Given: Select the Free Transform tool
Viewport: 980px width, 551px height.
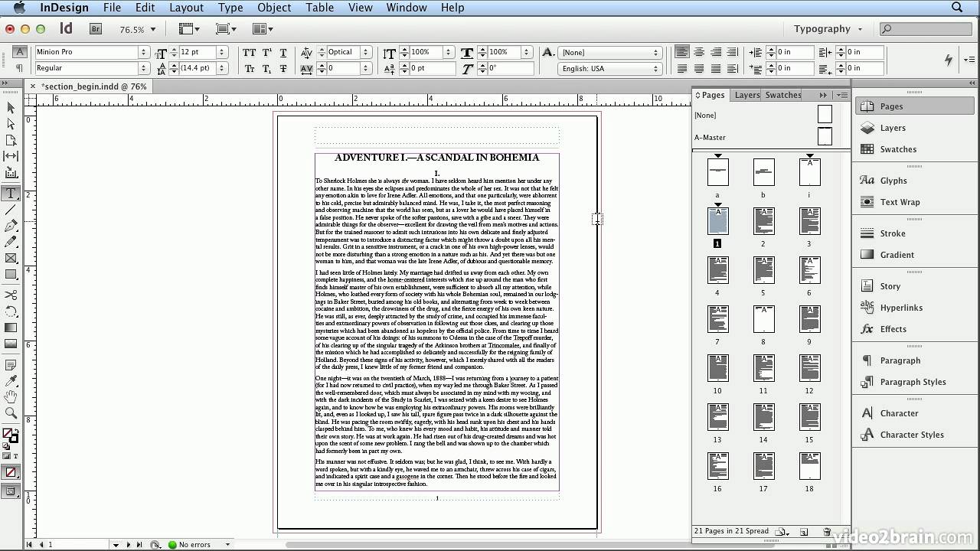Looking at the screenshot, I should pos(11,311).
